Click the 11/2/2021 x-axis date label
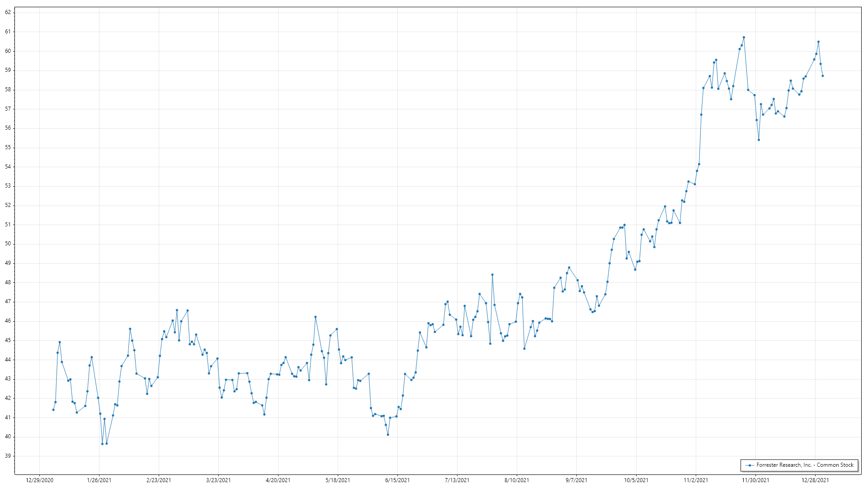Viewport: 868px width, 488px height. point(696,480)
